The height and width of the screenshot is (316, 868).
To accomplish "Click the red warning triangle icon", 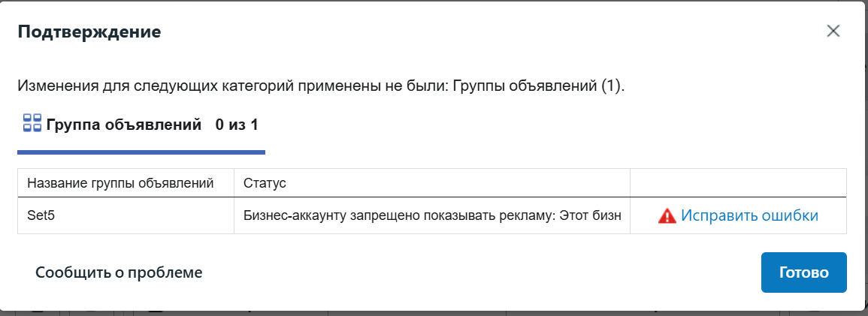I will click(x=667, y=216).
